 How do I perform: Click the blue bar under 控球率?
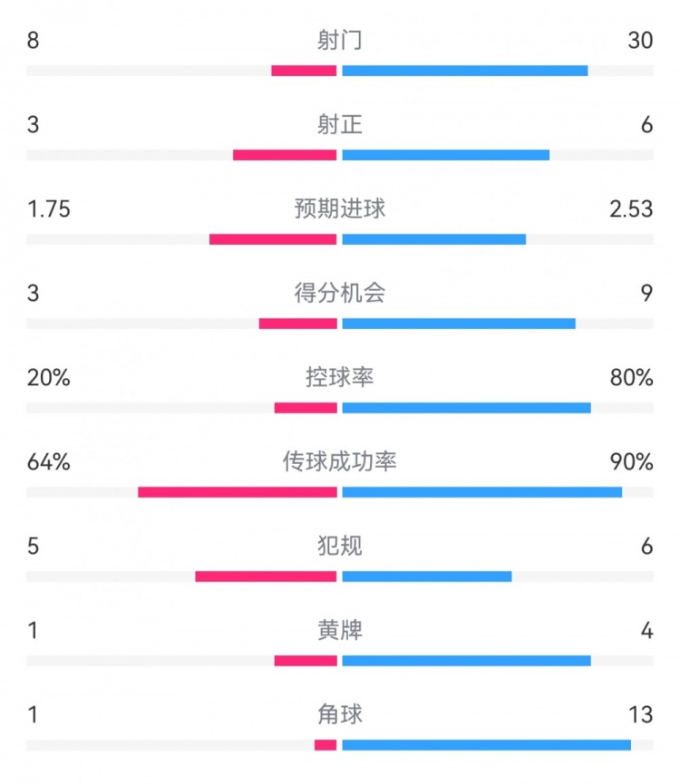point(466,408)
